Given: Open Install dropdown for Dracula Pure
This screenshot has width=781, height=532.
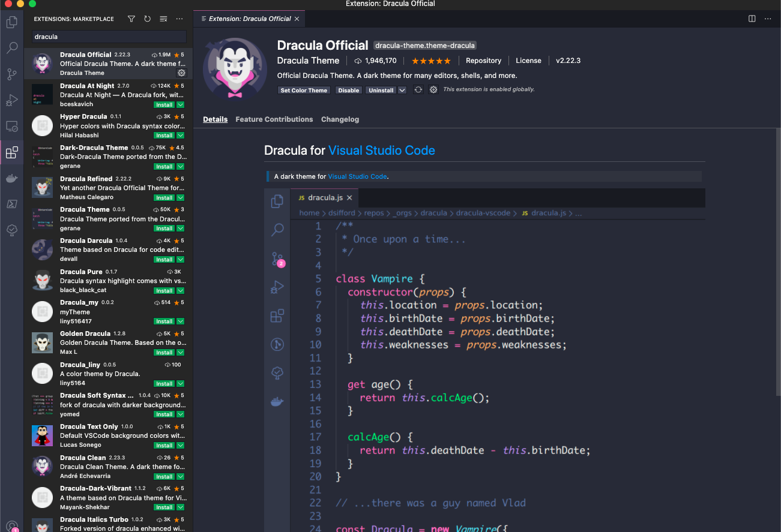Looking at the screenshot, I should pyautogui.click(x=180, y=290).
